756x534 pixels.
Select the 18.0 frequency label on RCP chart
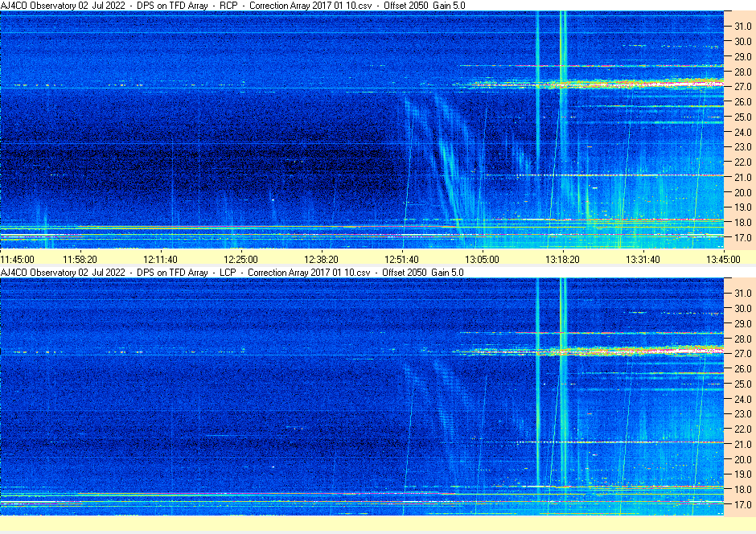[743, 223]
